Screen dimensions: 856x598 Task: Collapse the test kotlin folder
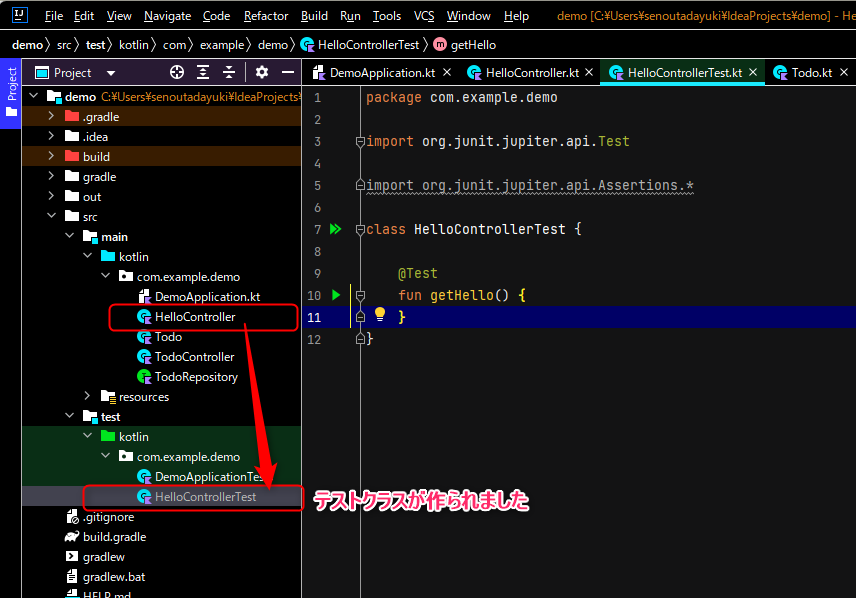click(88, 436)
